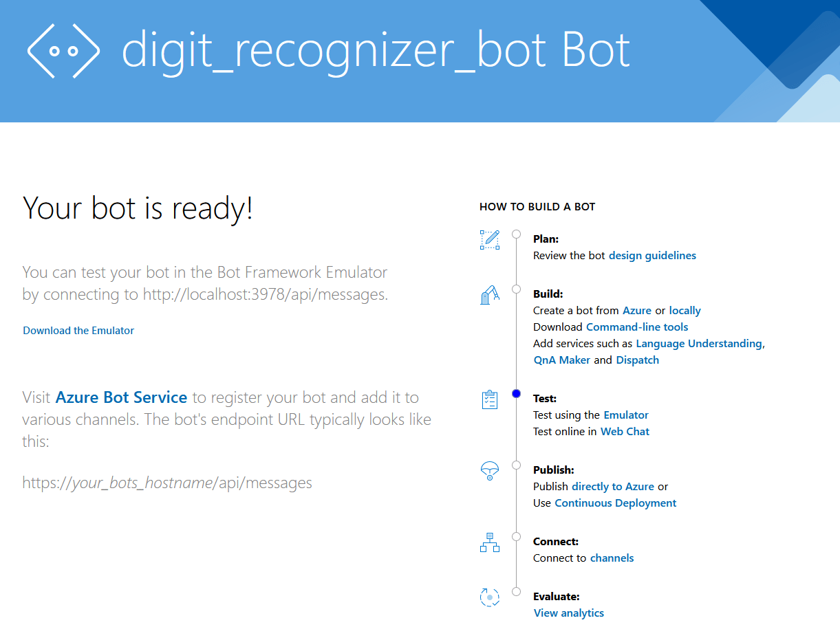Click the Connect network hierarchy icon
The width and height of the screenshot is (840, 627).
490,542
